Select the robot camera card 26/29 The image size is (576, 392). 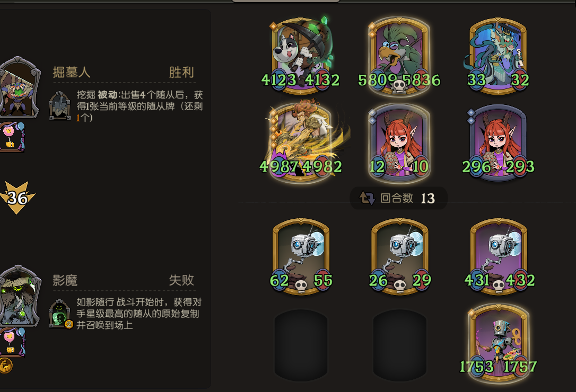pyautogui.click(x=400, y=256)
